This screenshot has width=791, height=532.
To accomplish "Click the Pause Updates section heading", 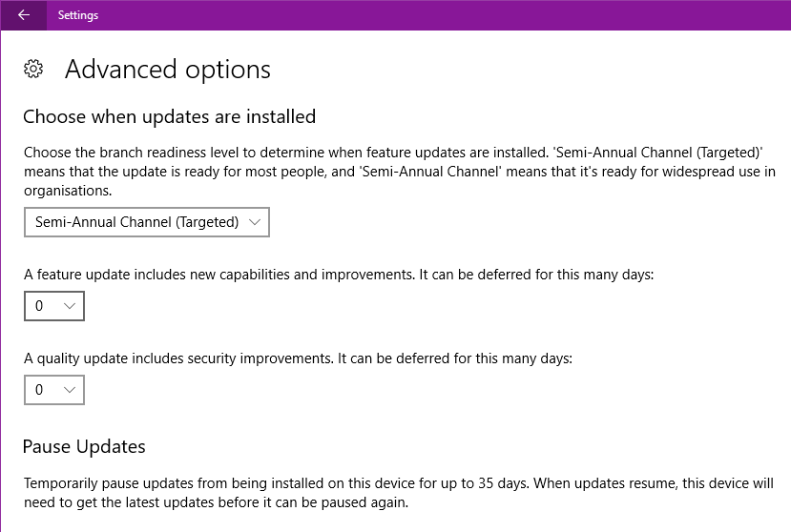I will coord(84,446).
